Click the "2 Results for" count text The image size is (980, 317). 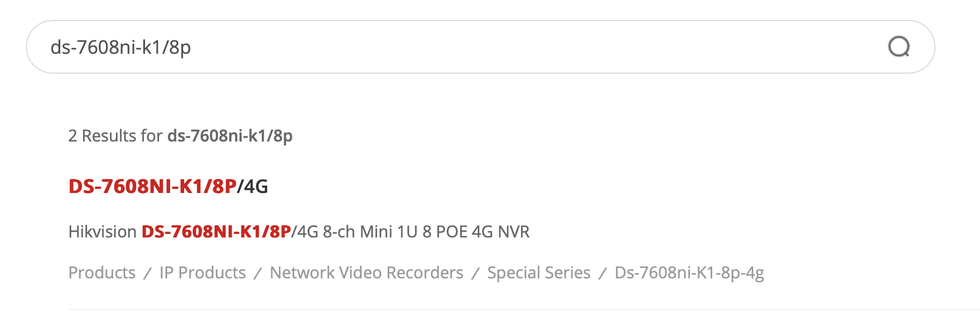point(115,136)
